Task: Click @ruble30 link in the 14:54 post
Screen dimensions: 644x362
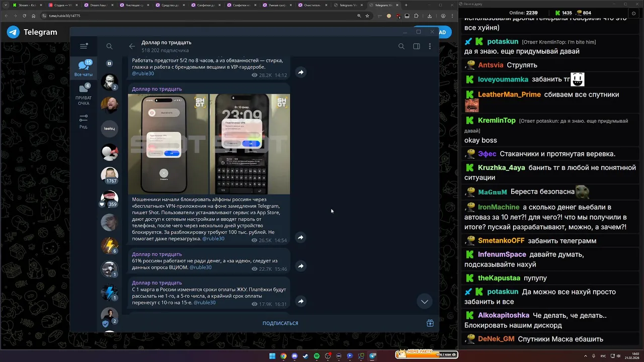Action: 213,239
